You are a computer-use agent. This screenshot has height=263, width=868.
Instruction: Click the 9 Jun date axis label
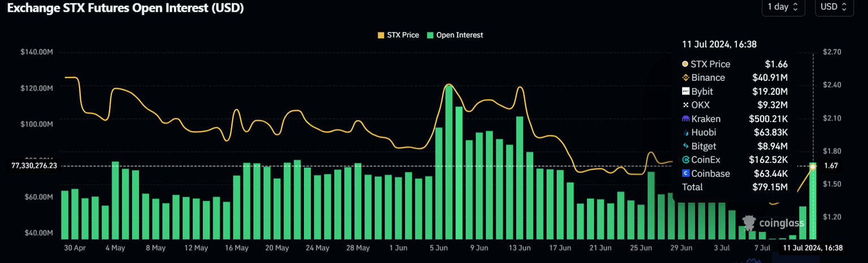(479, 248)
